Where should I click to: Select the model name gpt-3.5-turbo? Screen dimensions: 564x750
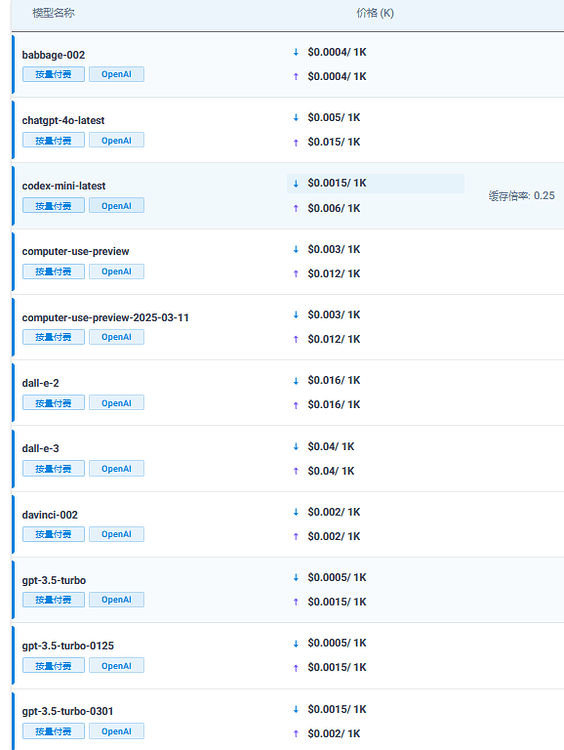click(54, 581)
